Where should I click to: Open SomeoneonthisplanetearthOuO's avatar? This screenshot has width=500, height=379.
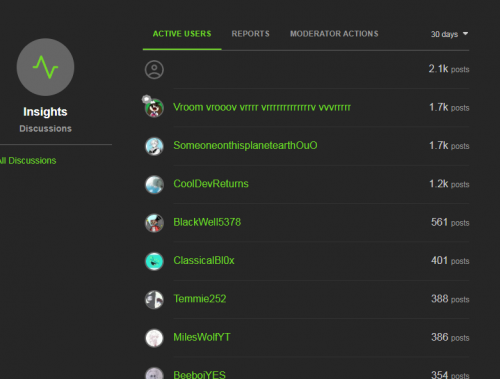coord(154,146)
